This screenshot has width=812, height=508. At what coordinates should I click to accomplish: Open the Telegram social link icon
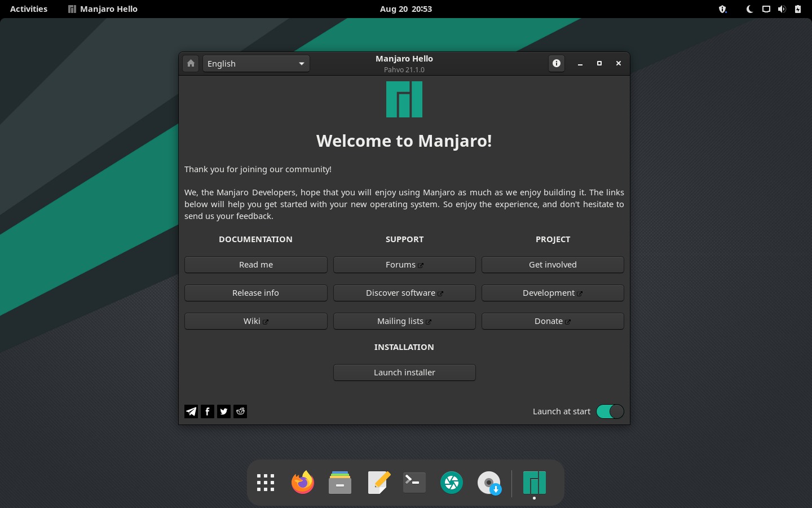point(191,411)
